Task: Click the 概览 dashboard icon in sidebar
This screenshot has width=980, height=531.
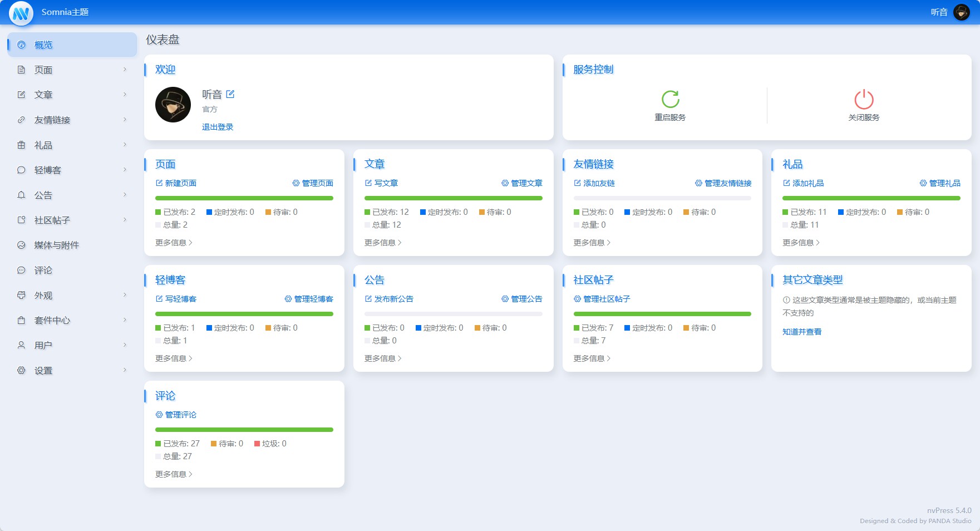Action: [21, 45]
